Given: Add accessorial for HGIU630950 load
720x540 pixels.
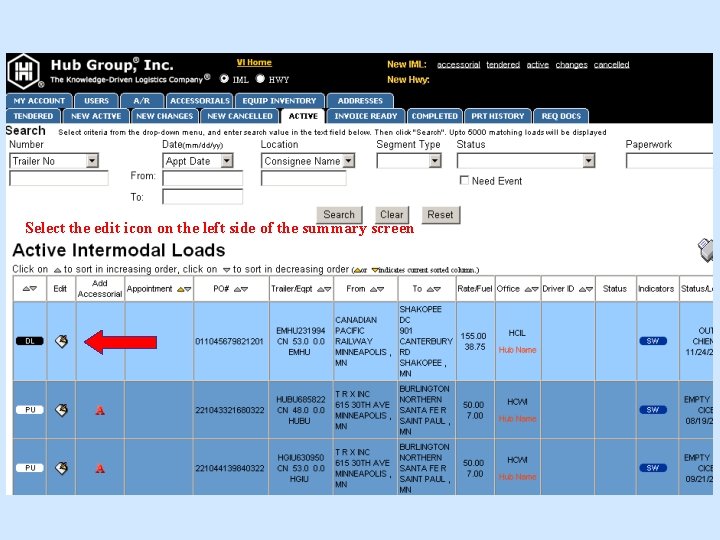Looking at the screenshot, I should [100, 468].
